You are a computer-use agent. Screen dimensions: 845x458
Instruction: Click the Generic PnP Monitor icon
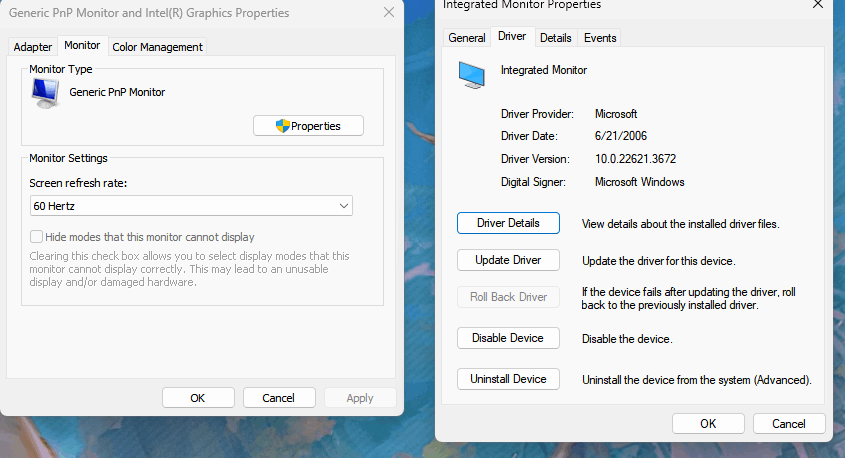45,93
